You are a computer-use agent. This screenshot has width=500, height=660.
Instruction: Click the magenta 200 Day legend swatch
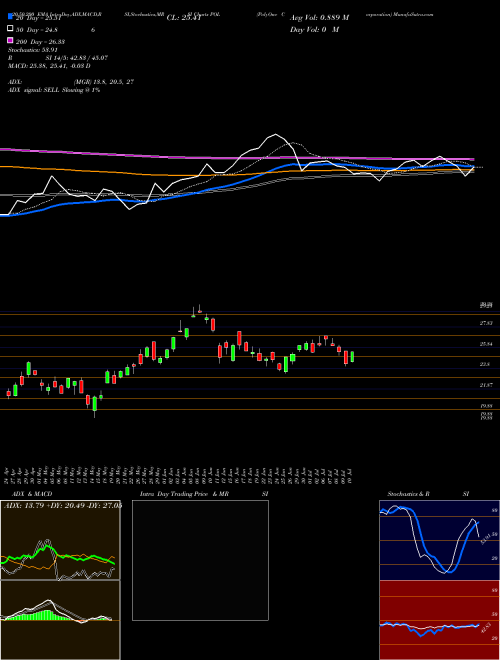(10, 41)
